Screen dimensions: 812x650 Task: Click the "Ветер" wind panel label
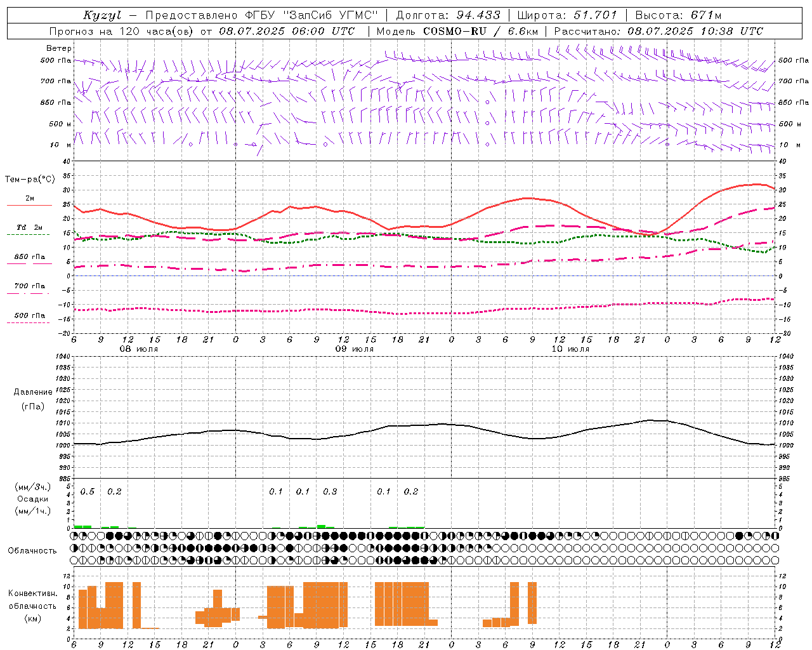coord(59,48)
